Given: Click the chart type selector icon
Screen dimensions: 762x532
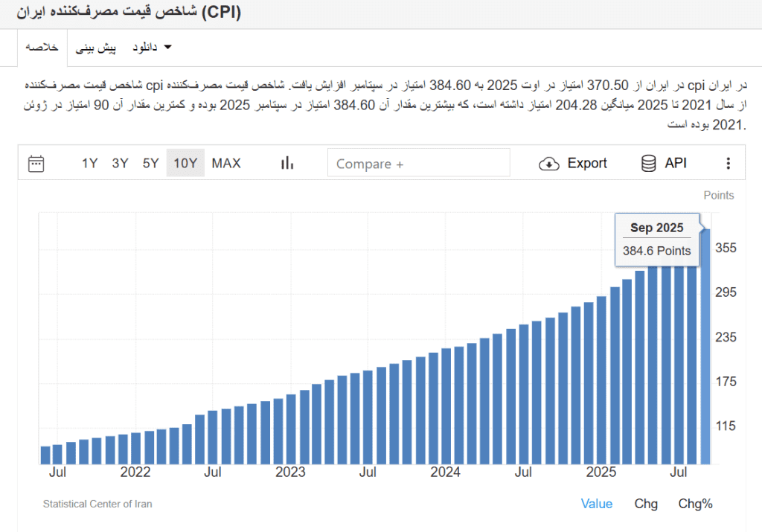Looking at the screenshot, I should pyautogui.click(x=286, y=163).
